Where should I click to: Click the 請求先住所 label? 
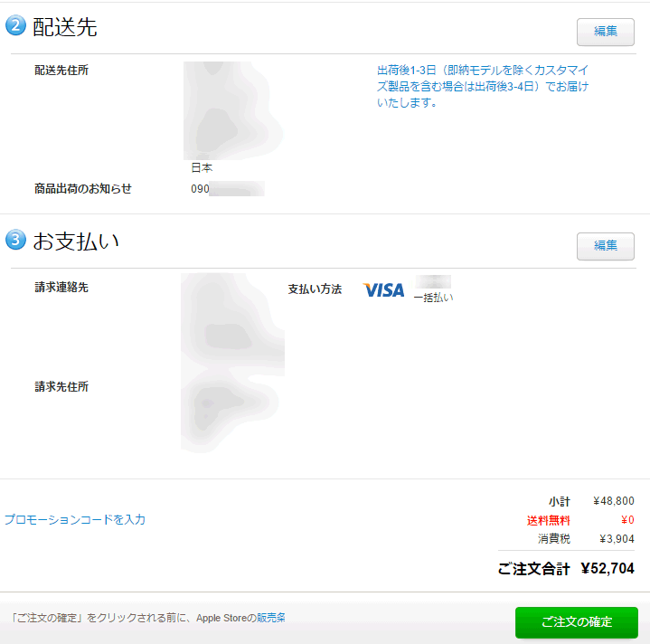[x=61, y=386]
